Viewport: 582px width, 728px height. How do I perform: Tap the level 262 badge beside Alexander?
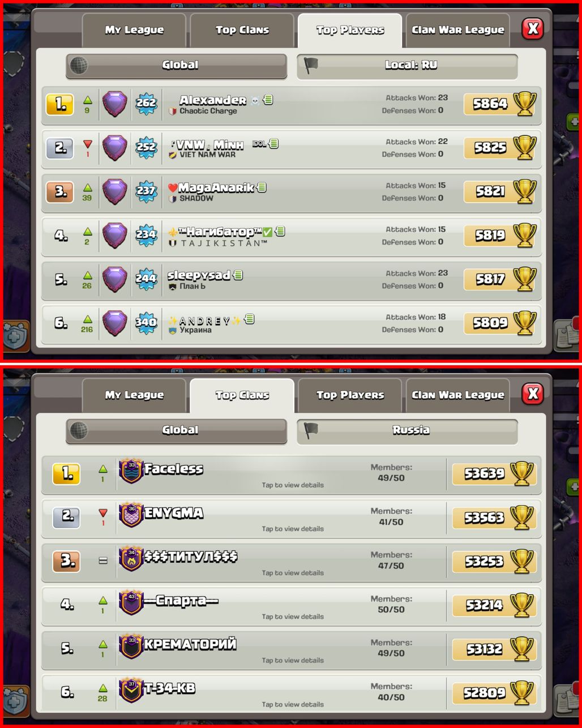(x=146, y=104)
